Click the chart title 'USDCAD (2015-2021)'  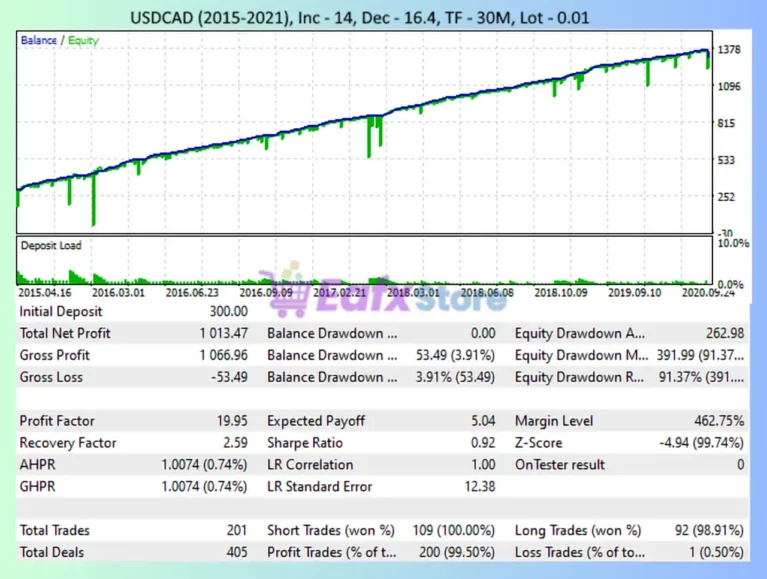coord(211,18)
